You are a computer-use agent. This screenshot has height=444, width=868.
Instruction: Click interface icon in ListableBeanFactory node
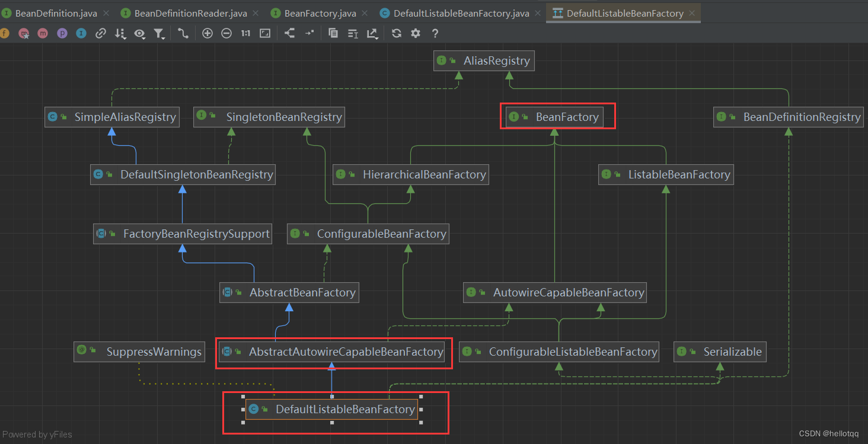pyautogui.click(x=606, y=174)
